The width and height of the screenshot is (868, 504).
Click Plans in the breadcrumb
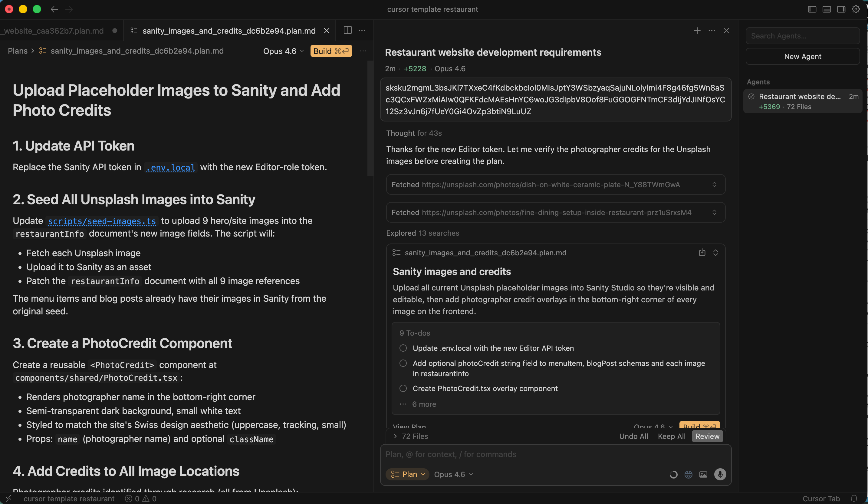pyautogui.click(x=18, y=51)
